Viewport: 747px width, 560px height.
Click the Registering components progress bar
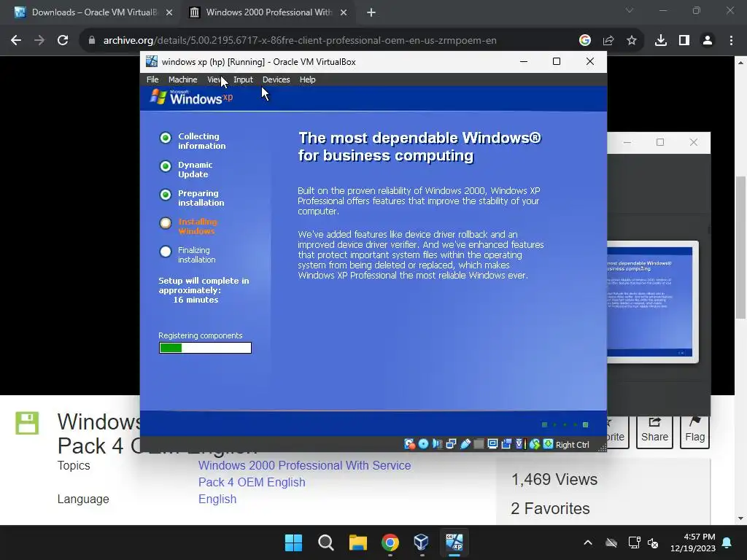pos(205,348)
